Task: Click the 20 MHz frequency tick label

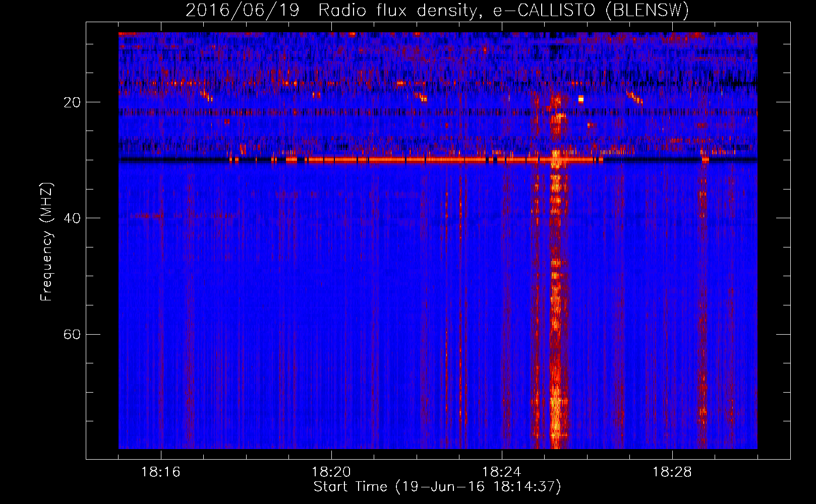Action: tap(72, 102)
